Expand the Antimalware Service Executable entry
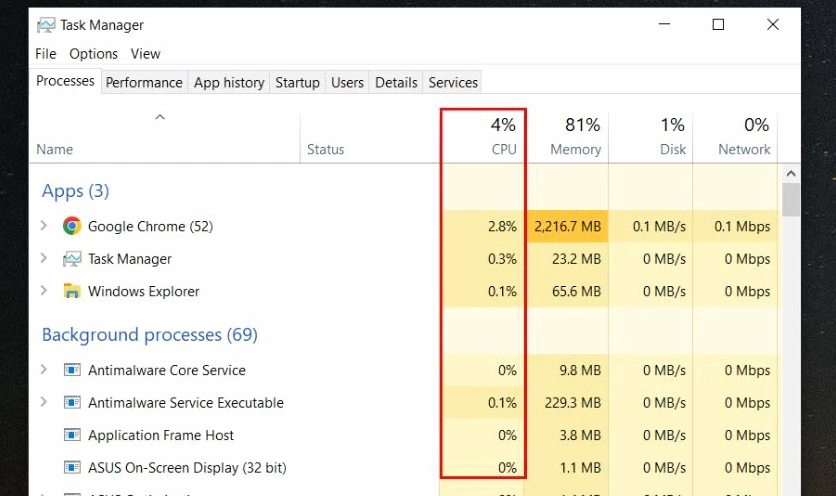Image resolution: width=836 pixels, height=496 pixels. pos(43,403)
